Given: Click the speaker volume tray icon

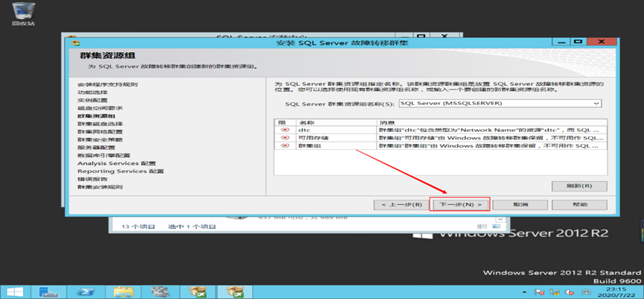Looking at the screenshot, I should 569,292.
